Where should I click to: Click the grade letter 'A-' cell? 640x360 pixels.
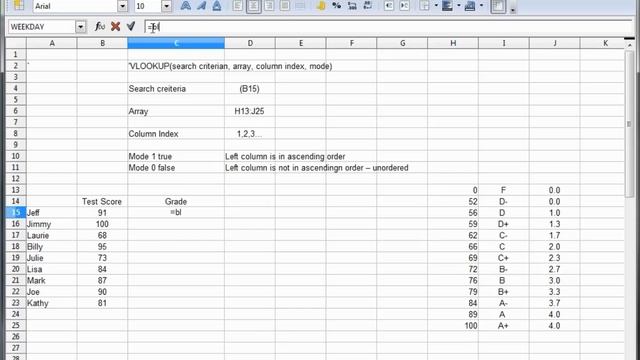coord(503,303)
